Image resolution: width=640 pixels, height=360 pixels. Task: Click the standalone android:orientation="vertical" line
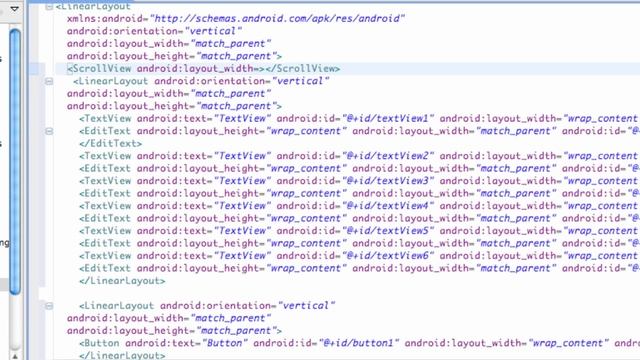pos(154,31)
